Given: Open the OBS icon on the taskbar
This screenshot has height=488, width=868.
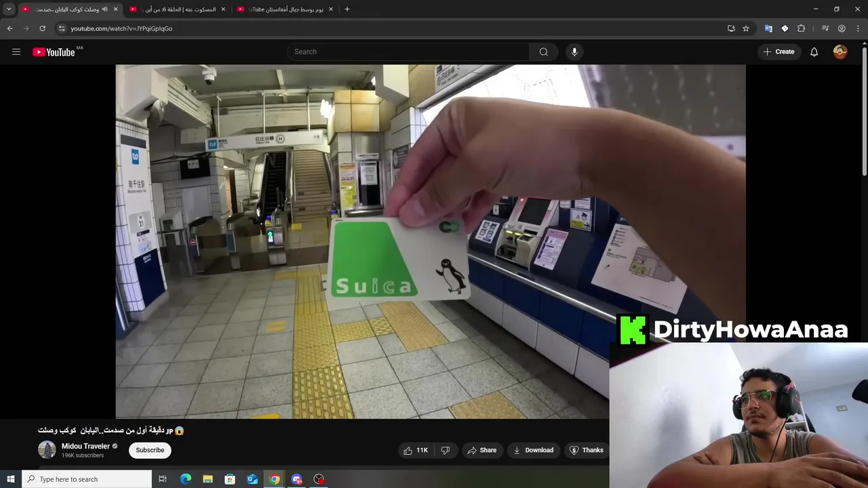Looking at the screenshot, I should tap(319, 479).
